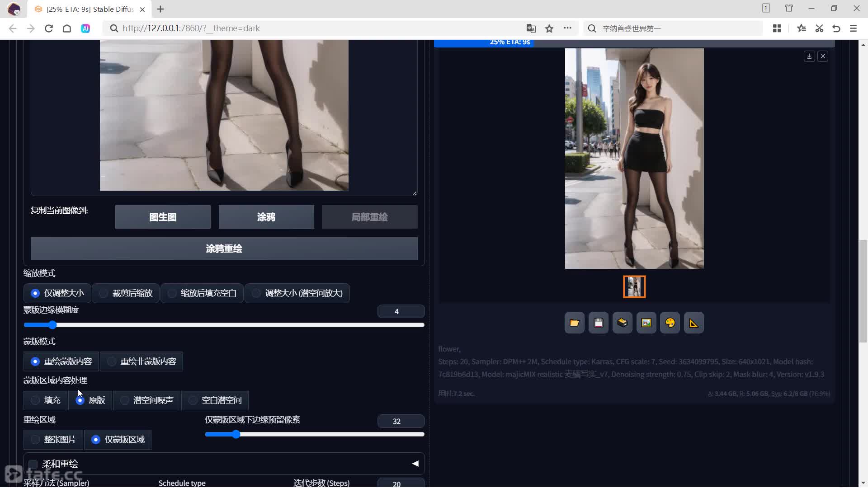Viewport: 868px width, 488px height.
Task: Adjust the 蒙版边缘模糊度 slider
Action: (224, 325)
